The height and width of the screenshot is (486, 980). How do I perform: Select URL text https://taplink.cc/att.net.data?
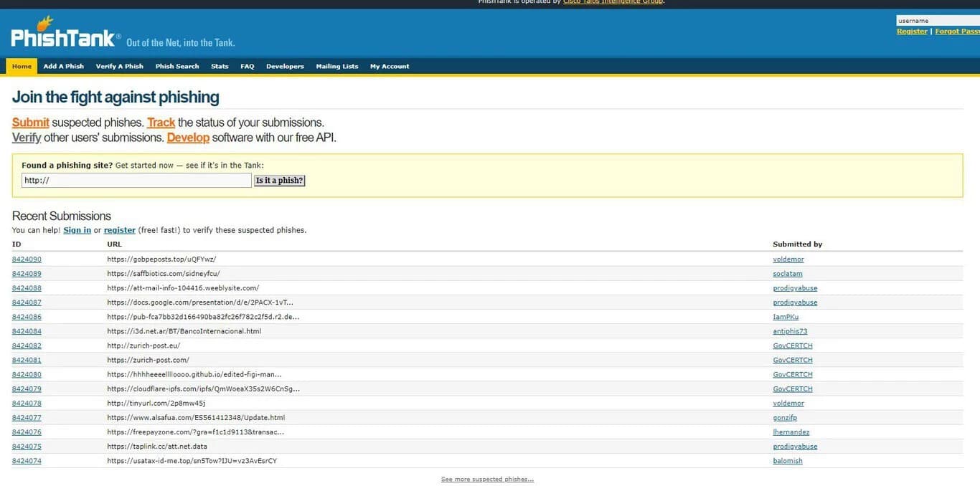(x=157, y=447)
